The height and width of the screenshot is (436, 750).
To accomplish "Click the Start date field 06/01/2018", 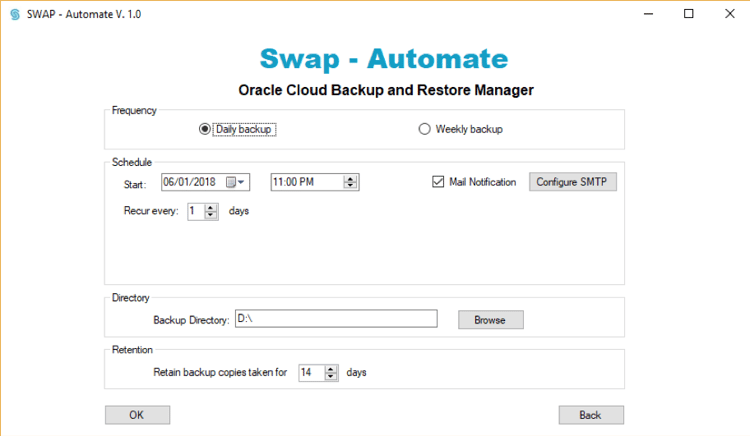I will point(205,182).
